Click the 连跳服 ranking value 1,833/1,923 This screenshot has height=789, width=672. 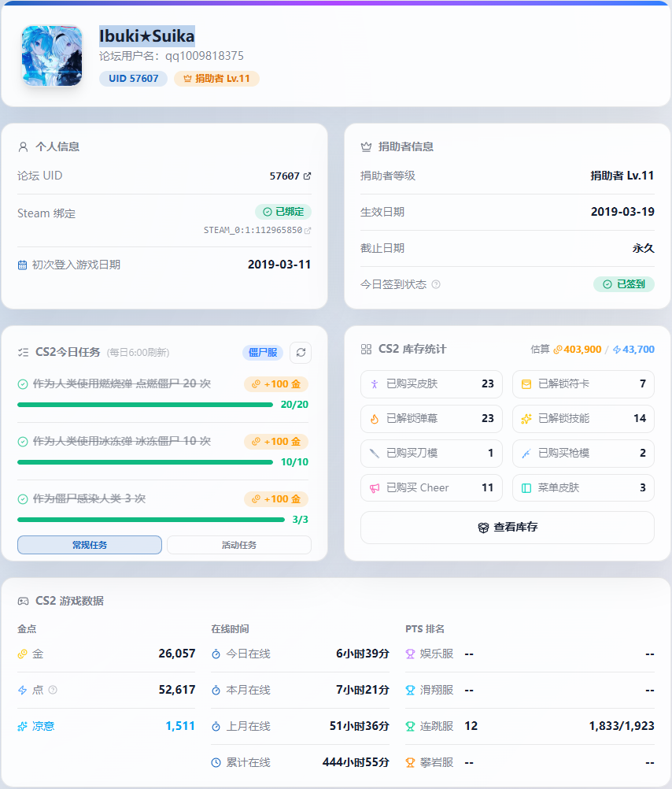tap(622, 726)
